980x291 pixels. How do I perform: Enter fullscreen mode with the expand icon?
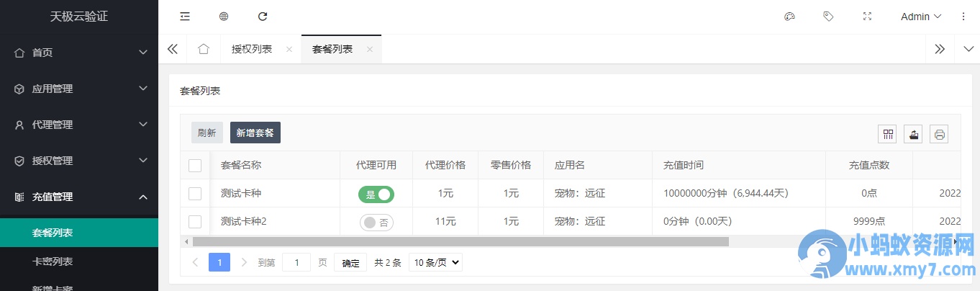pos(867,17)
